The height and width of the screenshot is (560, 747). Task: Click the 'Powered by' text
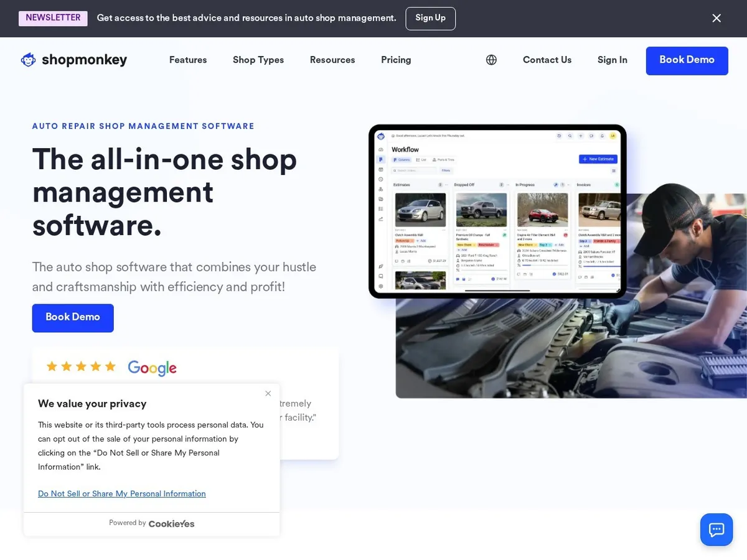(x=128, y=523)
